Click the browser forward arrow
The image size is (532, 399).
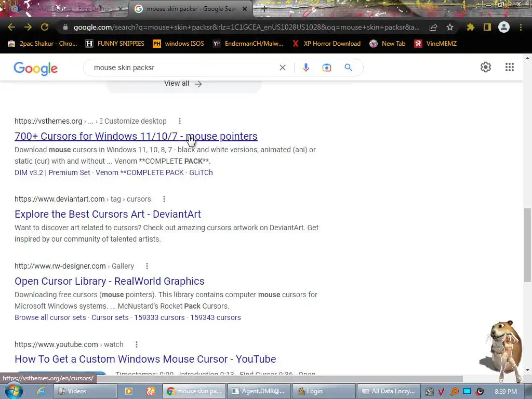click(28, 27)
